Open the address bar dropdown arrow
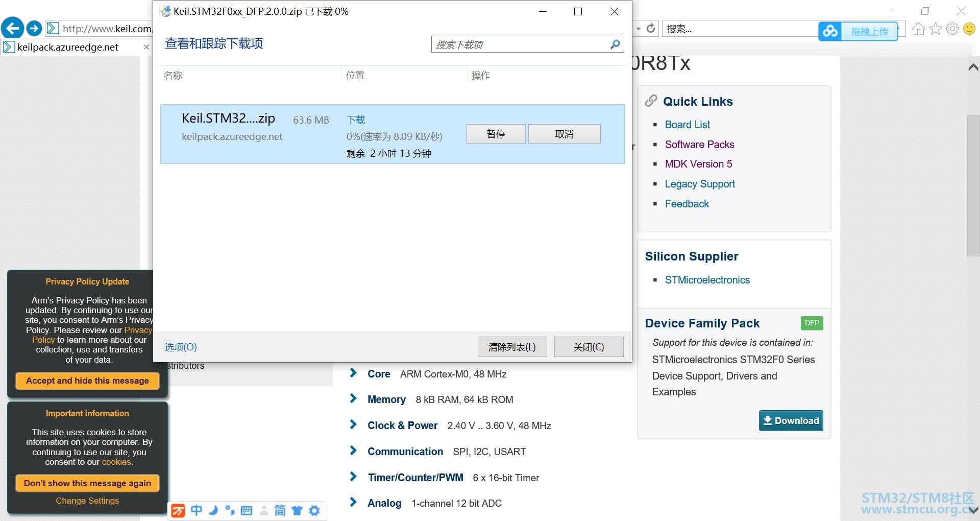 click(638, 29)
